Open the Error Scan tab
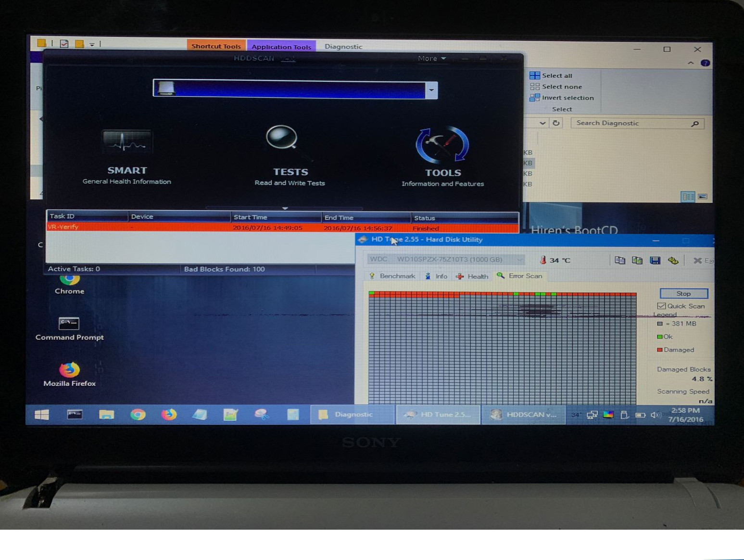 [x=519, y=276]
